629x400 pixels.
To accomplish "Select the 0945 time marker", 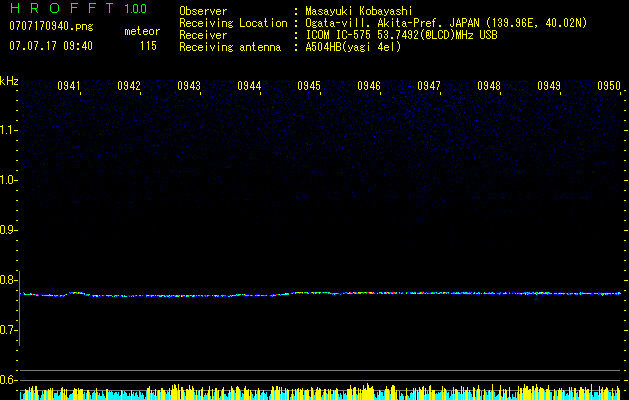I will [x=309, y=86].
